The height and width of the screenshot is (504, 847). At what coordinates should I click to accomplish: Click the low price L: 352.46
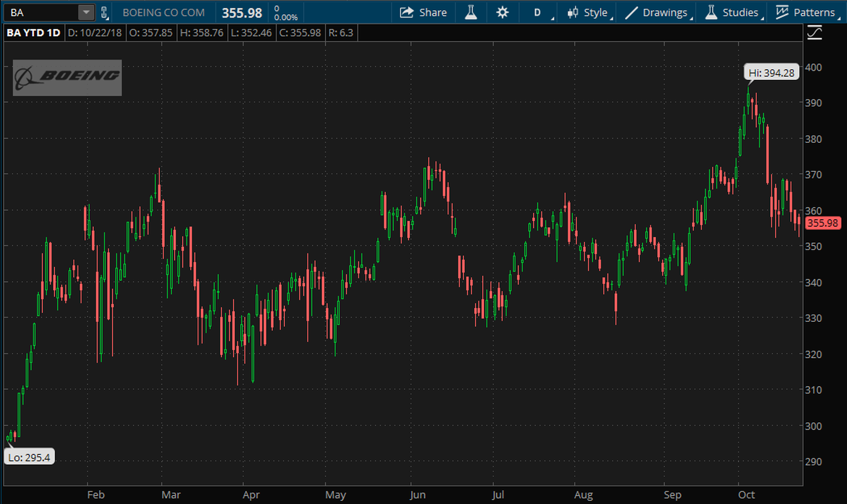(252, 33)
